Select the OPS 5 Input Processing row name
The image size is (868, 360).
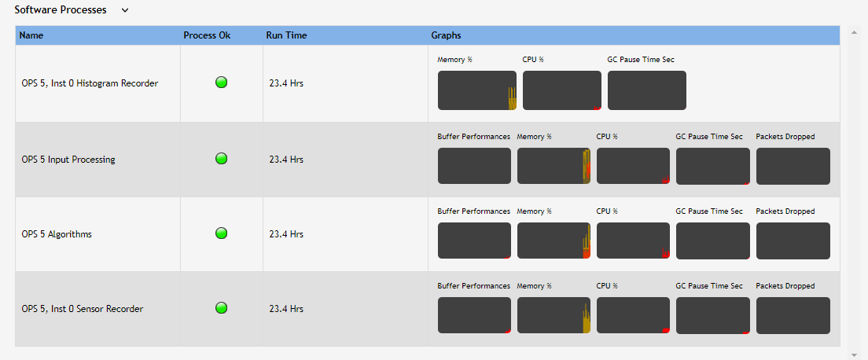[x=68, y=160]
